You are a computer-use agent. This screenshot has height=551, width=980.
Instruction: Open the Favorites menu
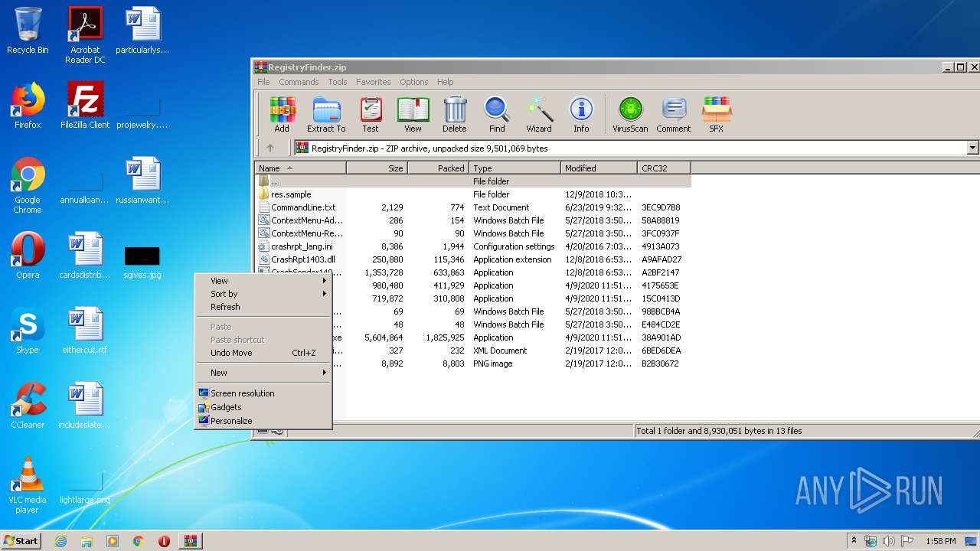pos(374,82)
